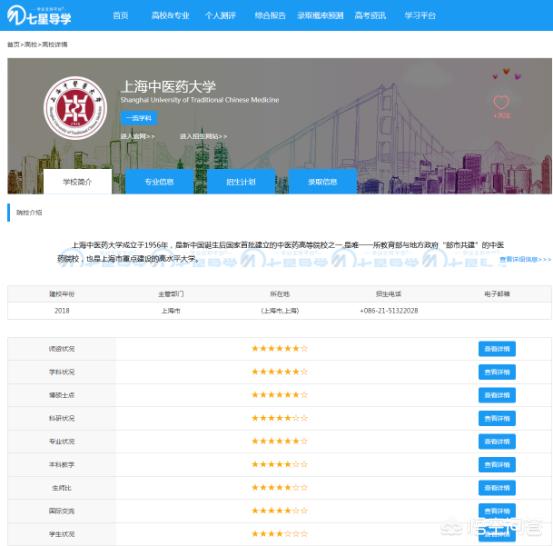Select the 学校简介 tab
Screen dimensions: 553x546
pyautogui.click(x=78, y=182)
